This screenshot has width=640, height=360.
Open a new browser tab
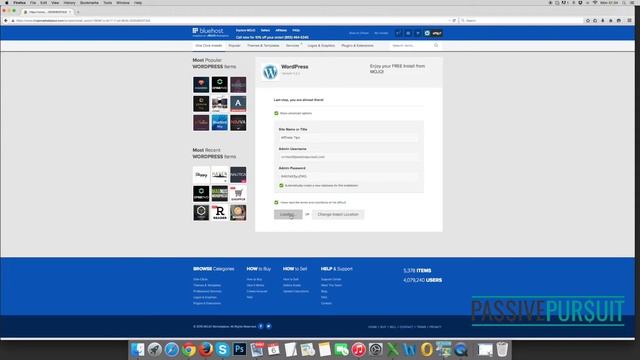click(x=78, y=12)
